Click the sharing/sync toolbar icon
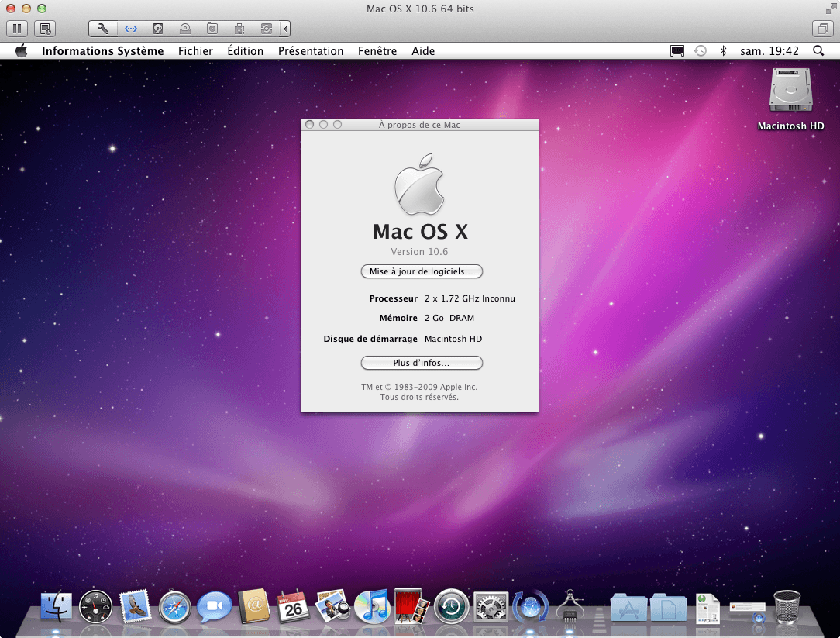Screen dimensions: 840x638 click(x=267, y=29)
